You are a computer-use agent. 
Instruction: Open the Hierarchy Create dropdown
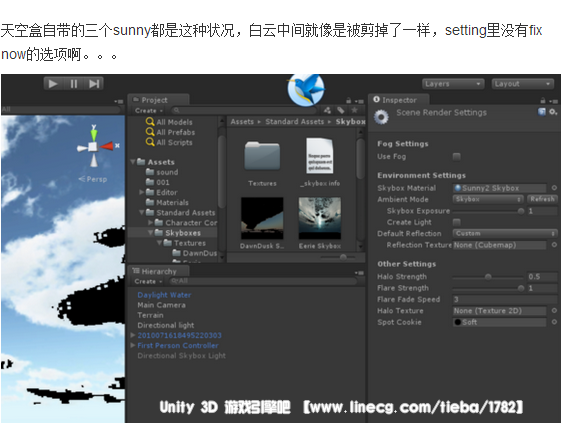tap(148, 281)
